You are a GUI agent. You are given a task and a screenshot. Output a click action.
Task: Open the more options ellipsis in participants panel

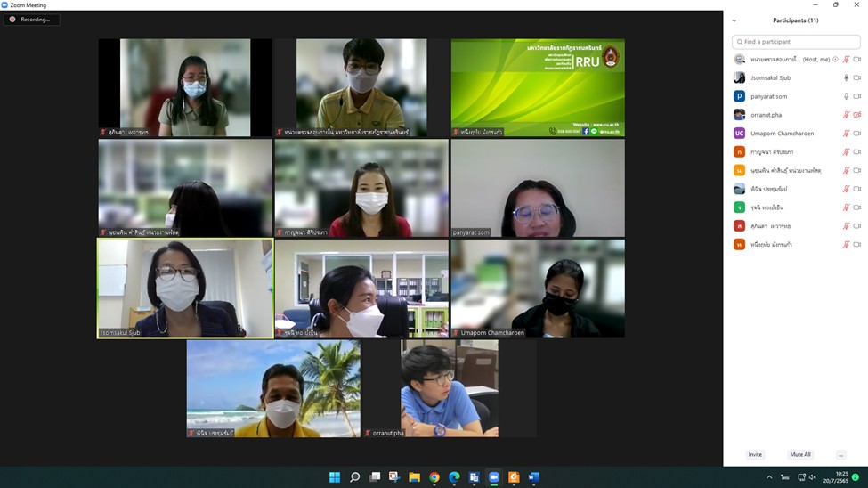(841, 455)
